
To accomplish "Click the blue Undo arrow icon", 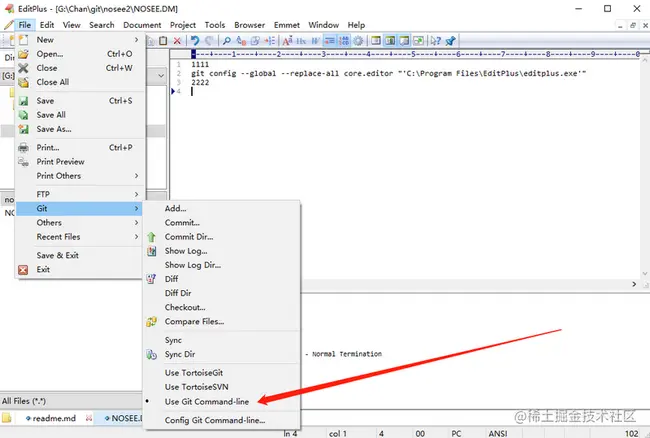I will (195, 41).
